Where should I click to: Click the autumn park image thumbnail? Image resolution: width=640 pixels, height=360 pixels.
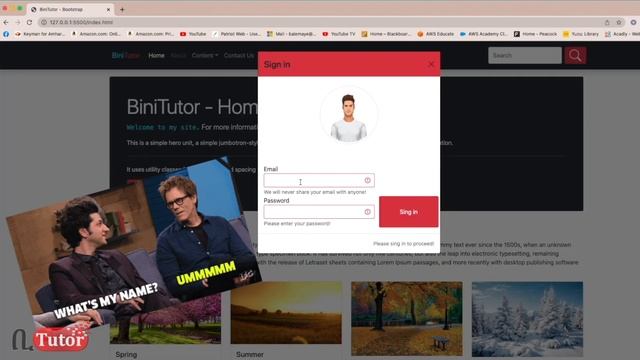coord(407,318)
